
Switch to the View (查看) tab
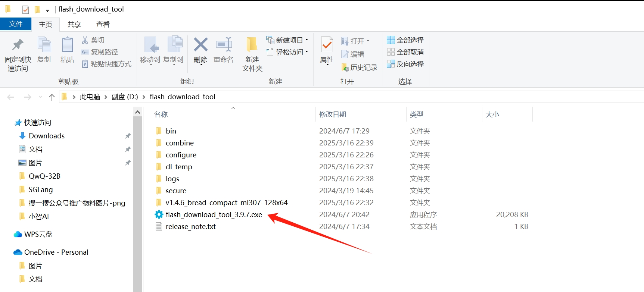click(x=103, y=24)
